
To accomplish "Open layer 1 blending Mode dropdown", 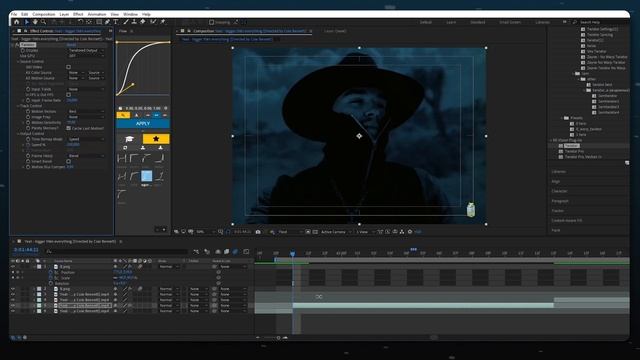I will [x=169, y=267].
